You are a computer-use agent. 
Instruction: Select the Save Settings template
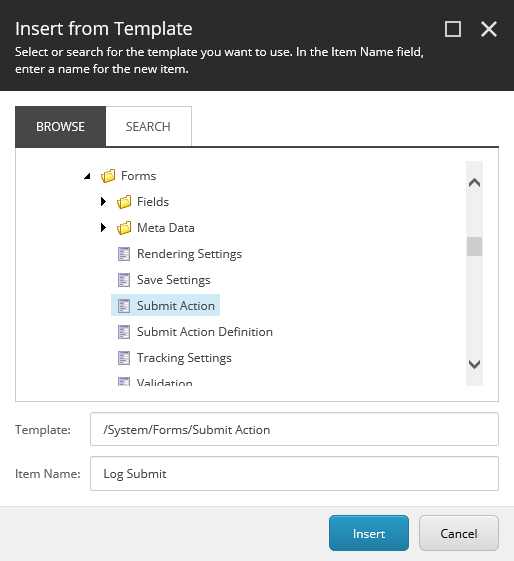(173, 280)
